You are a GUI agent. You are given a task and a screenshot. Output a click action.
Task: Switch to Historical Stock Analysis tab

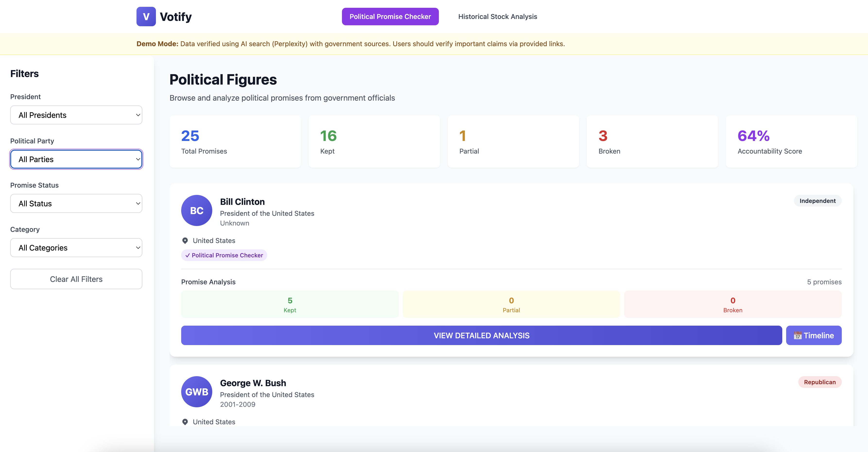coord(497,17)
